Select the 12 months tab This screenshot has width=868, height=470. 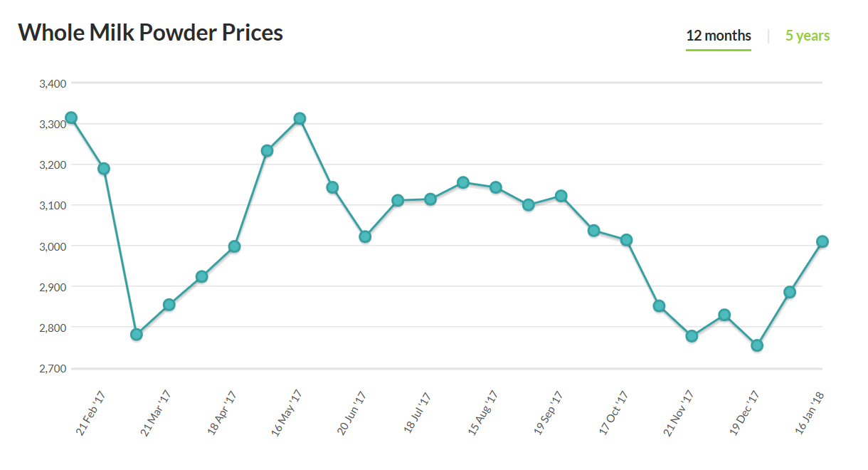(x=718, y=36)
